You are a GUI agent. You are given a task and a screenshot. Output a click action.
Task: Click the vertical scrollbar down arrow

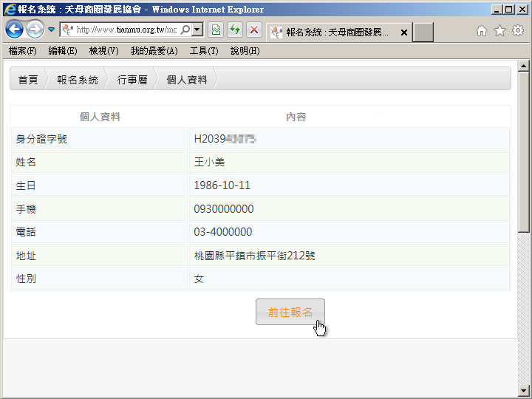tap(524, 390)
